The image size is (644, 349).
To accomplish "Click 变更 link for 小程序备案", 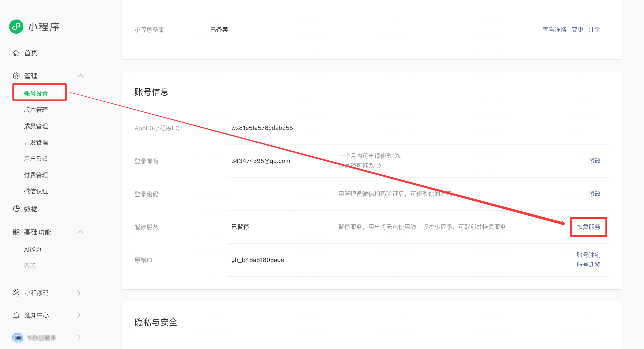I will point(578,30).
